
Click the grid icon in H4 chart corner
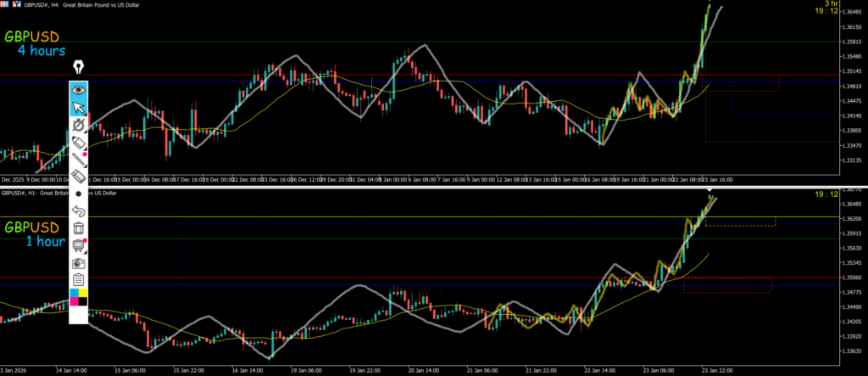click(x=6, y=5)
